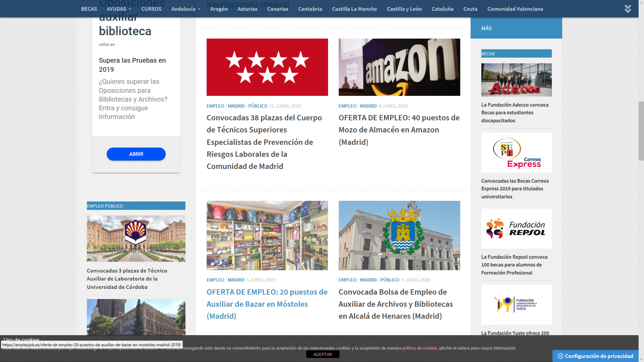Click the page vertical scrollbar thumb
The image size is (644, 362).
[641, 131]
